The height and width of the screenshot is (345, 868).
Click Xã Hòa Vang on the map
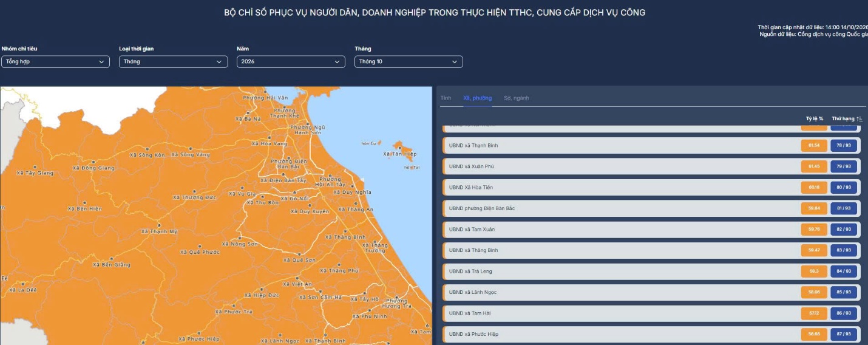click(x=270, y=144)
